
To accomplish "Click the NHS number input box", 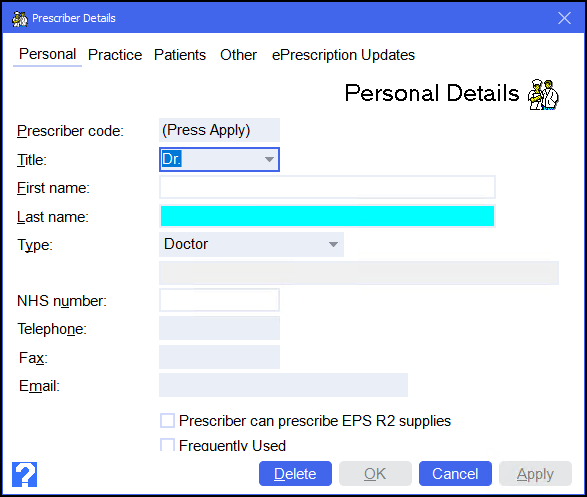I will 219,300.
